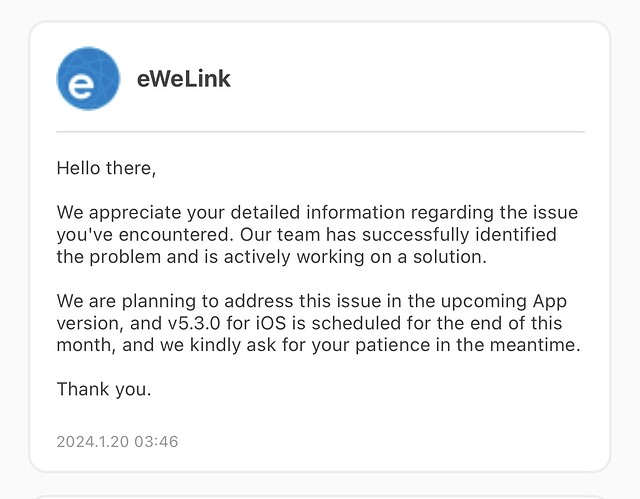Click the divider line under the sender header
The image size is (640, 499).
point(320,131)
